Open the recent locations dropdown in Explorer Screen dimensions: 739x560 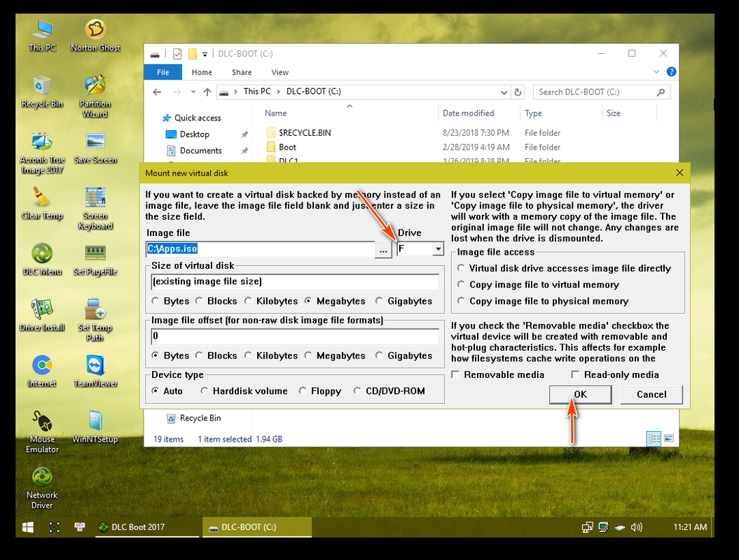[193, 92]
